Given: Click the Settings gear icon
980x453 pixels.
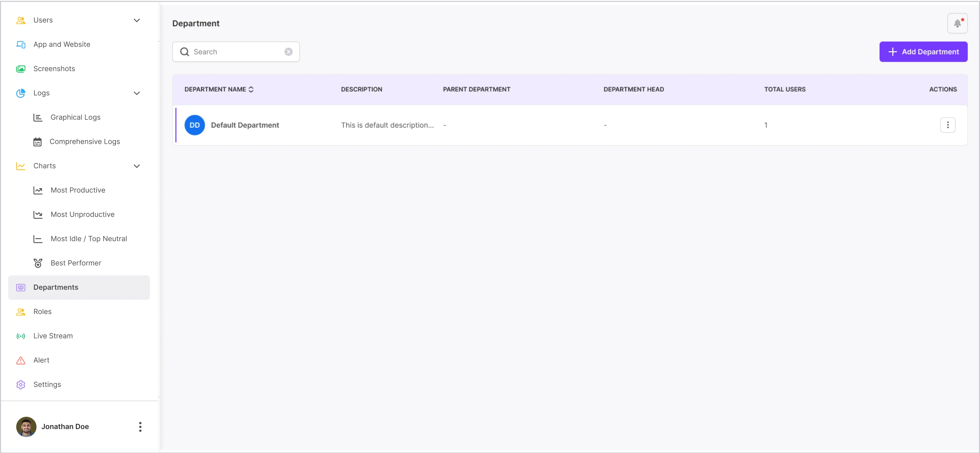Looking at the screenshot, I should tap(20, 385).
